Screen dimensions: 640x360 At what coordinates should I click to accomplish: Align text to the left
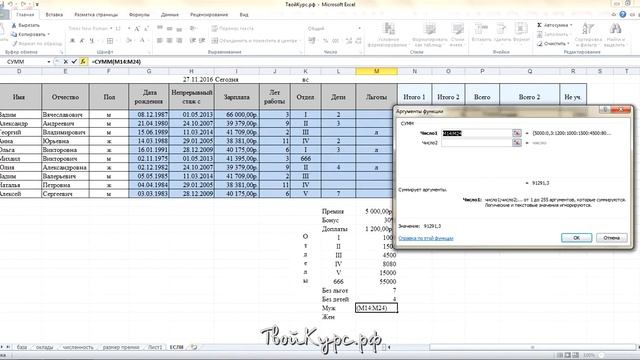[160, 40]
